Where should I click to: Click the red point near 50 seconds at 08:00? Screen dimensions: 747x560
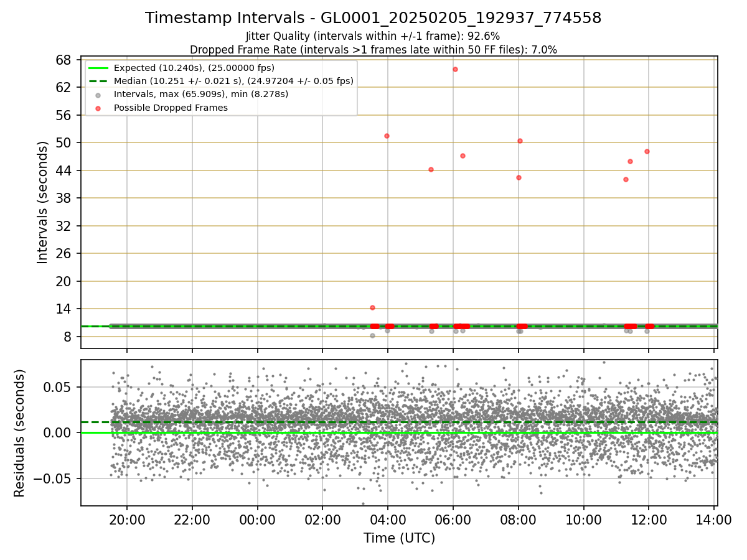520,141
